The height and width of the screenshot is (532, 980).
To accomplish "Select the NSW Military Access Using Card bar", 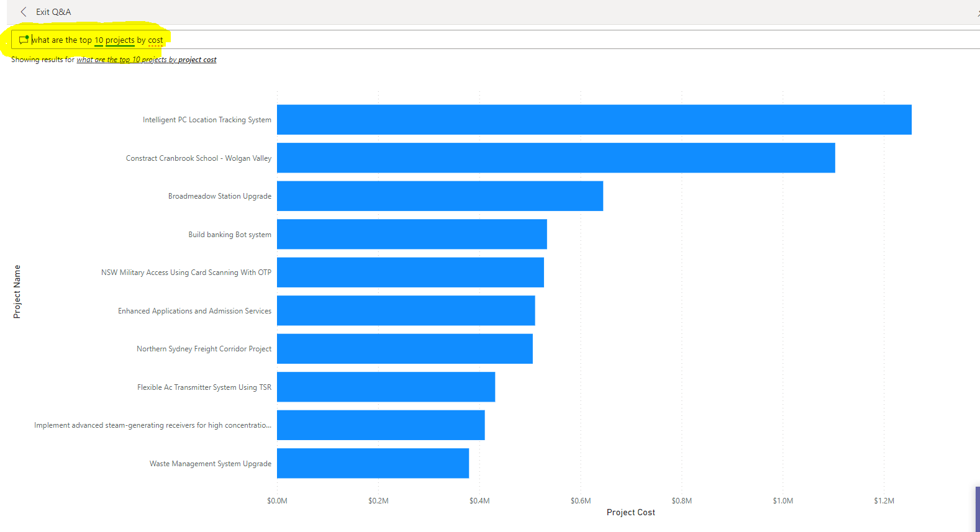I will 411,273.
